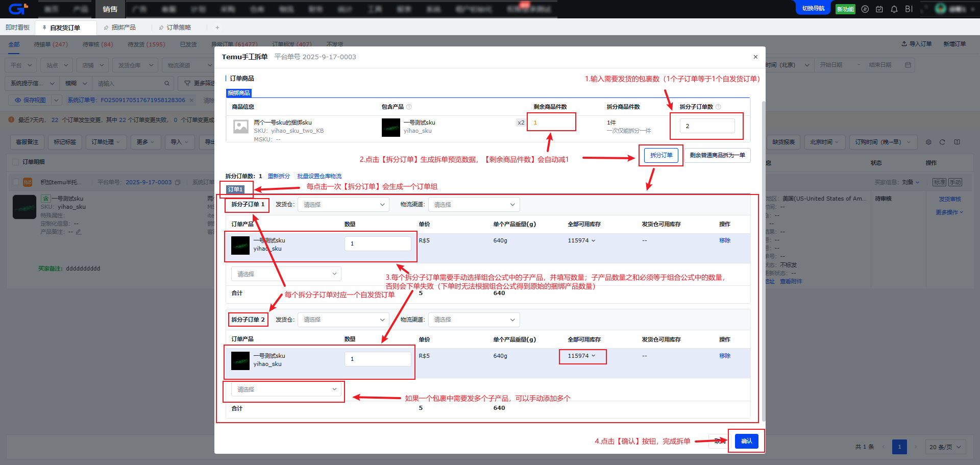Viewport: 980px width, 465px height.
Task: Click the help icon beside 拆分子订单数
Action: point(718,107)
